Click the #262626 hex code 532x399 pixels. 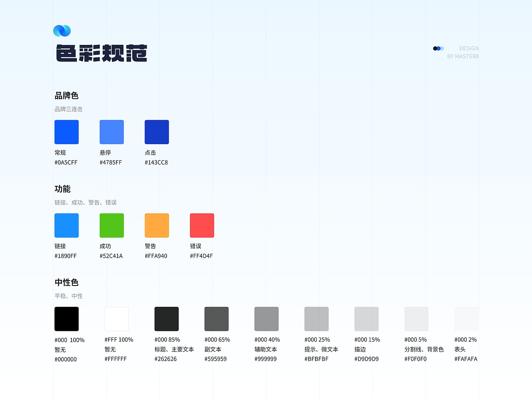tap(166, 359)
